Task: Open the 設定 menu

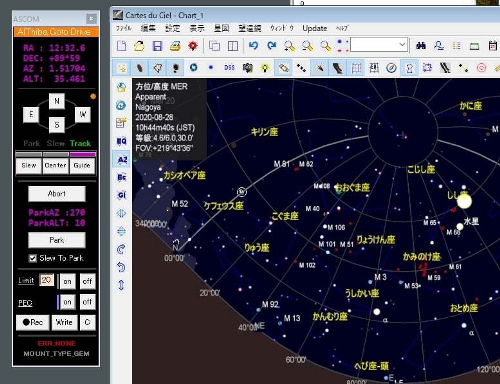Action: 172,28
